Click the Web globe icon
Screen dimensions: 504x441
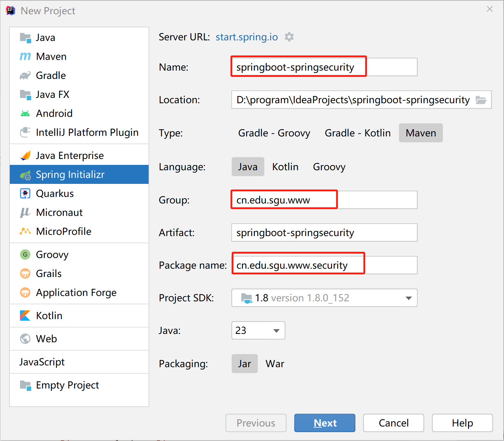point(25,339)
